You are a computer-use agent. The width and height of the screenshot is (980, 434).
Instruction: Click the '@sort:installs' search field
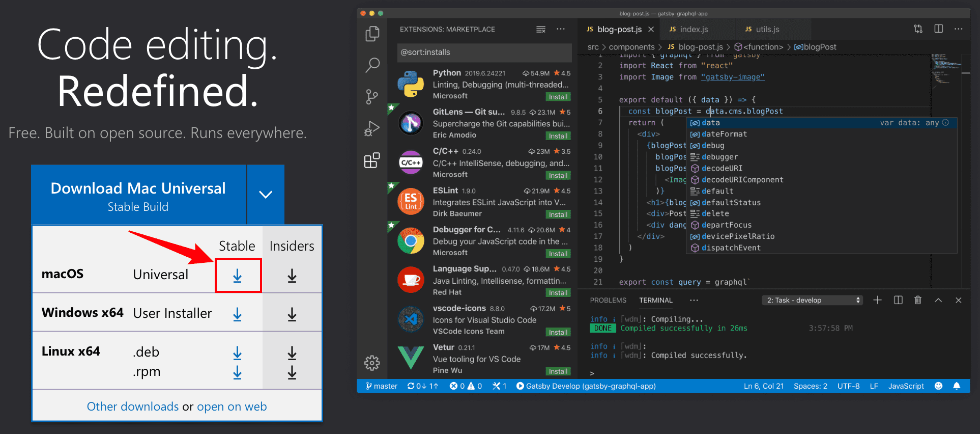pyautogui.click(x=484, y=52)
